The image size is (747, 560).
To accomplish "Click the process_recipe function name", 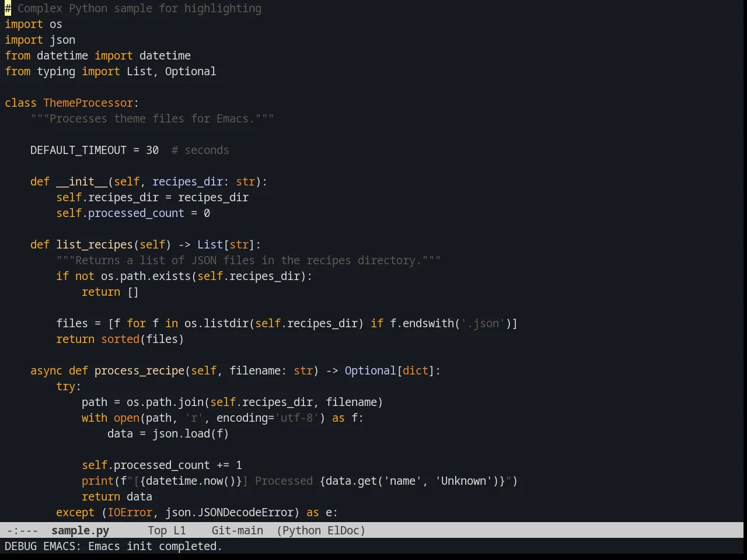I will point(139,370).
